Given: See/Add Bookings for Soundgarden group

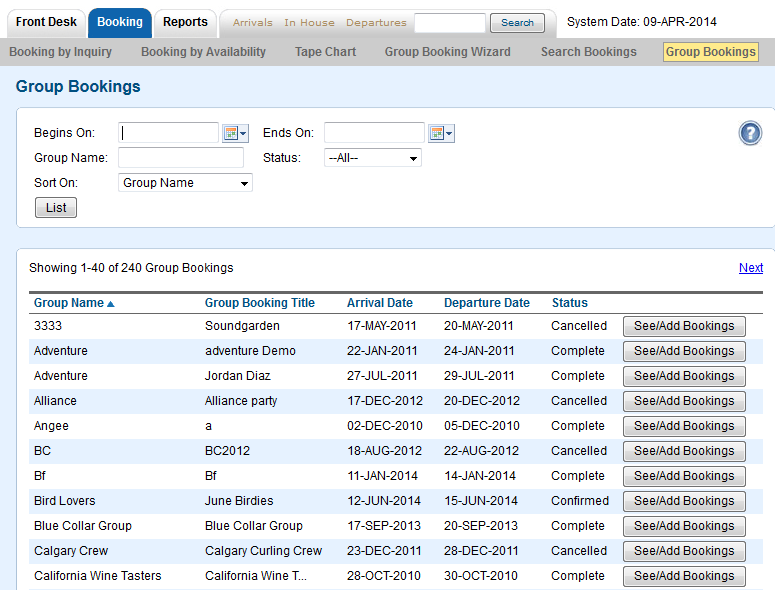Looking at the screenshot, I should 684,326.
